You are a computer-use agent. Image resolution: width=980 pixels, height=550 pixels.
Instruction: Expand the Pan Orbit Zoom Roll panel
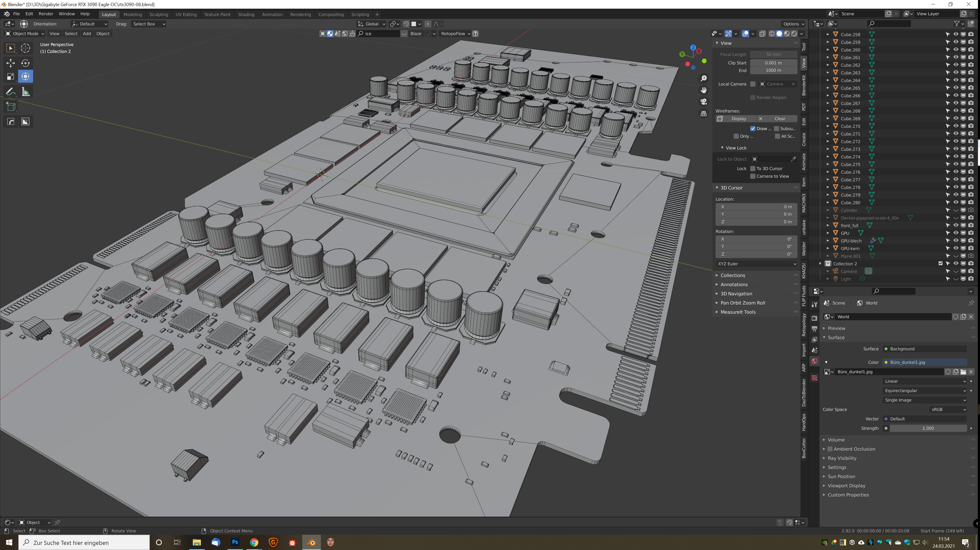click(x=743, y=303)
